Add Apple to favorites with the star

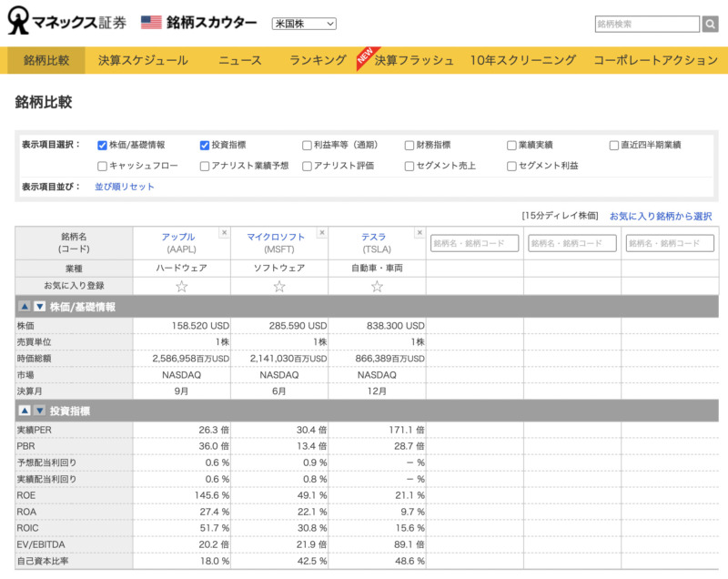coord(181,286)
